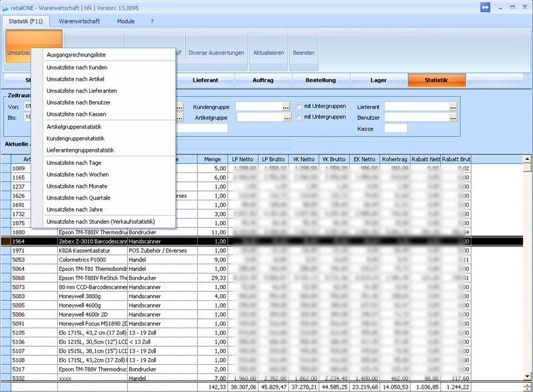Screen dimensions: 533x392
Task: Enable 'mit Untergruppen' beside Kundengruppe field
Action: point(300,106)
